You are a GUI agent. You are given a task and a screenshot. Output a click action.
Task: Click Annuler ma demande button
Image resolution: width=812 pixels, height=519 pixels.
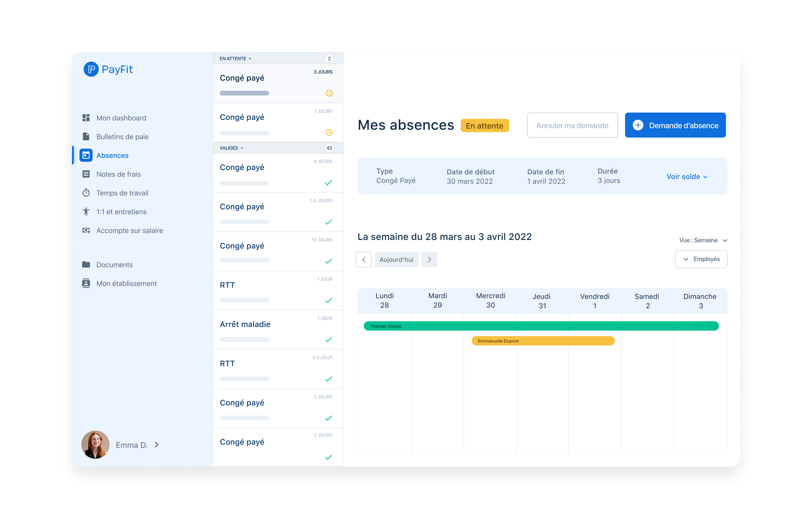[572, 125]
